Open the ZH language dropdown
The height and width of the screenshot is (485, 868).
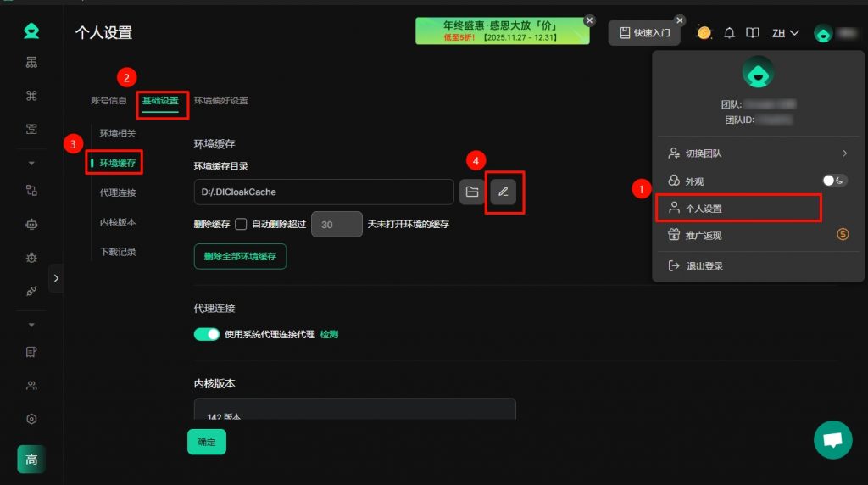785,33
